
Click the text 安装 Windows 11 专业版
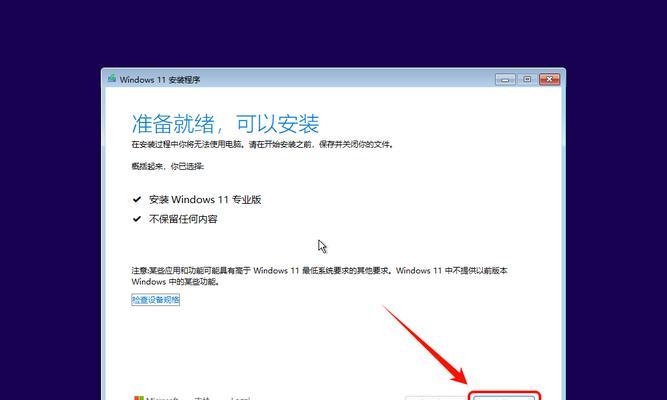tap(205, 200)
